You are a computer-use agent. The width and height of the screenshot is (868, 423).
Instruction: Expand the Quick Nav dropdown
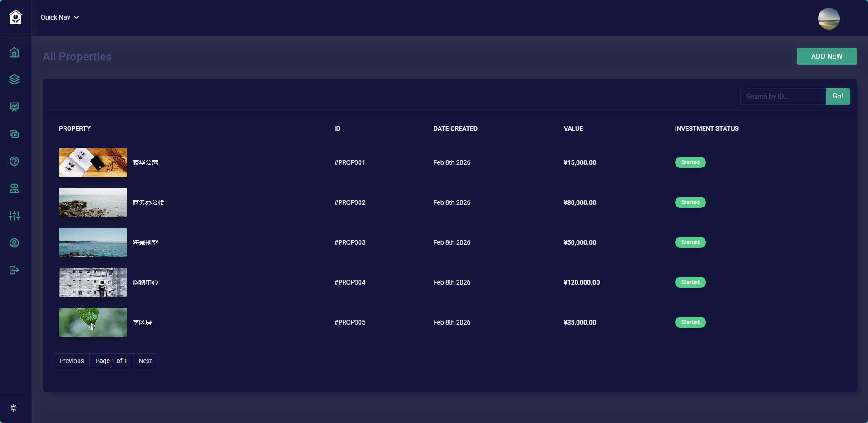point(59,17)
